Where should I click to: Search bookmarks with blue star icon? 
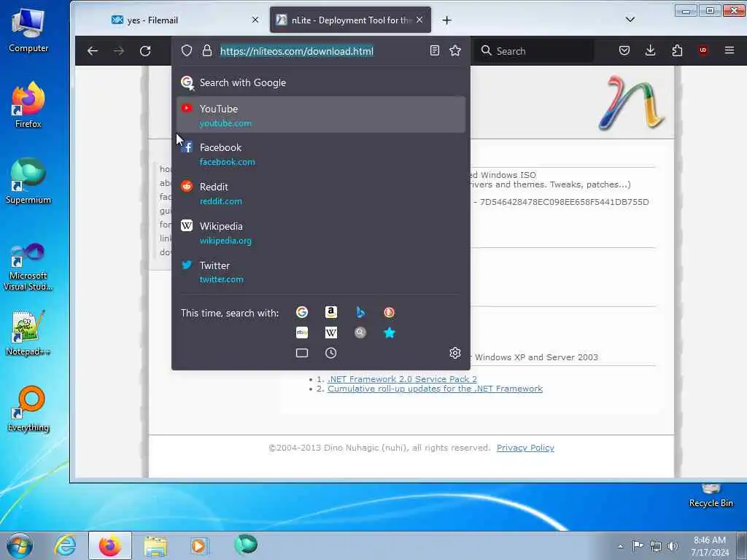pos(390,332)
